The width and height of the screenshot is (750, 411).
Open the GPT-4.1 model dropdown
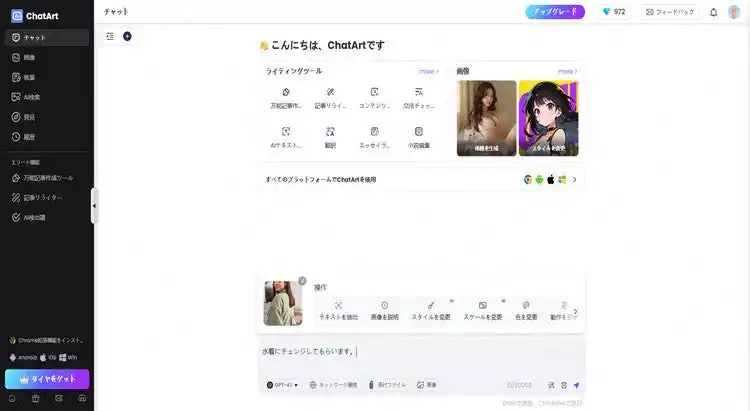(283, 385)
